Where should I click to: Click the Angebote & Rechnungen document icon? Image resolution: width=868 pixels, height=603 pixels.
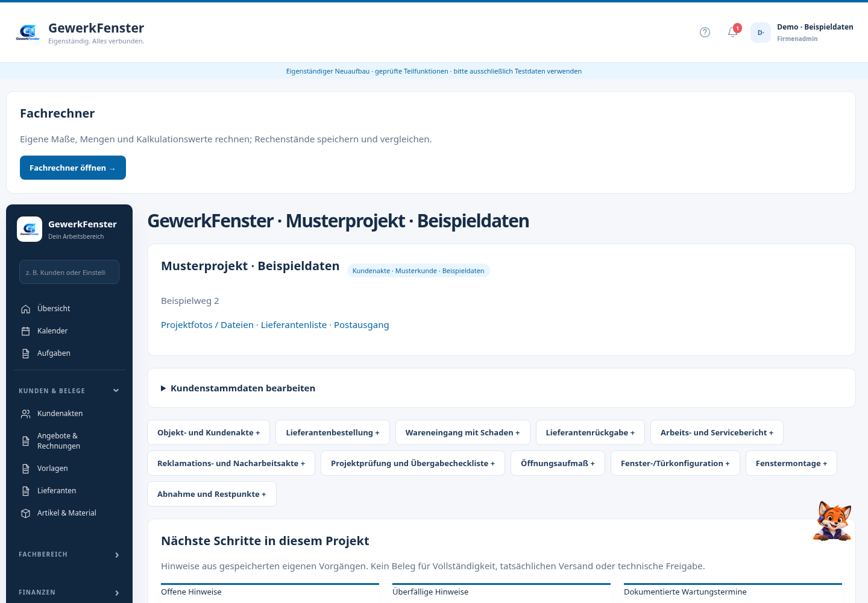25,441
